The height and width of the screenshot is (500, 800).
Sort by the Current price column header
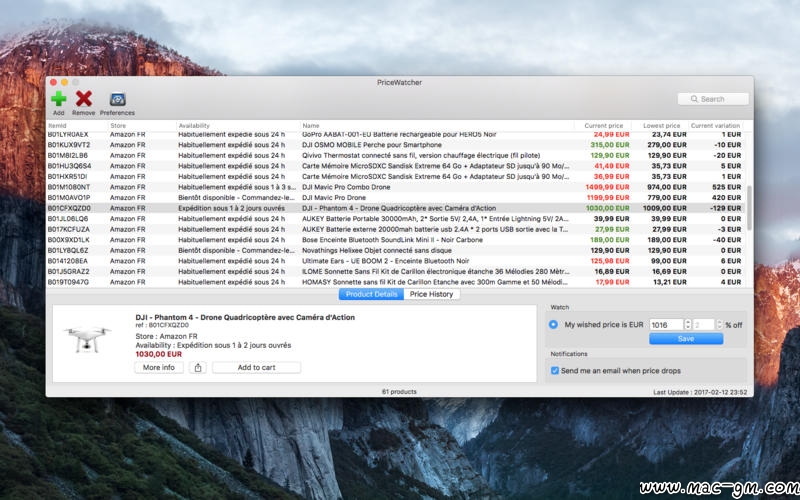[x=604, y=126]
